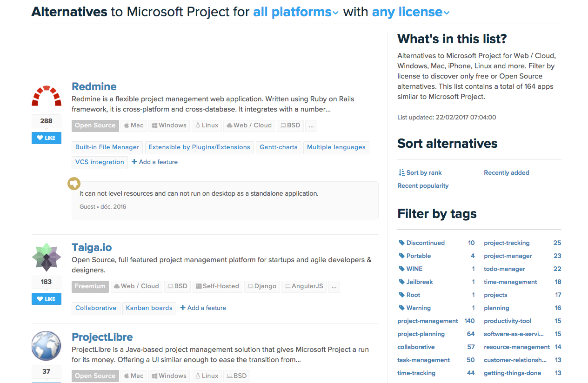Image resolution: width=588 pixels, height=383 pixels.
Task: Select the Discontinued tag filter
Action: (x=425, y=243)
